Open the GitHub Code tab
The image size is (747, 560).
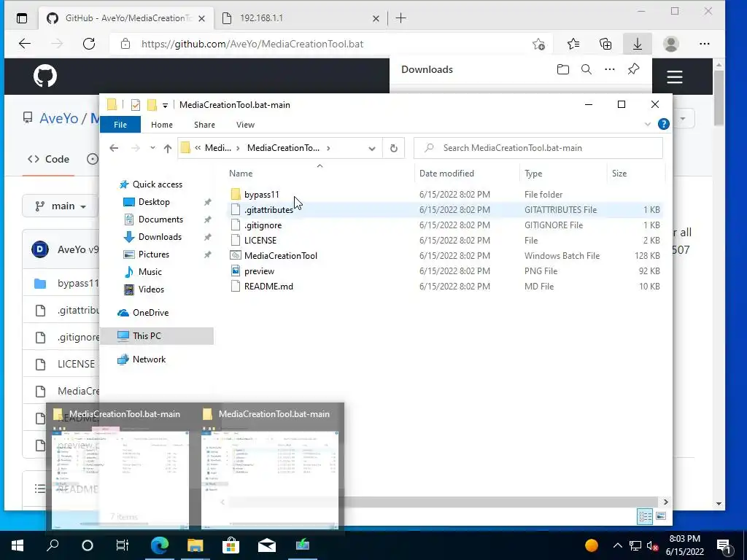tap(48, 160)
